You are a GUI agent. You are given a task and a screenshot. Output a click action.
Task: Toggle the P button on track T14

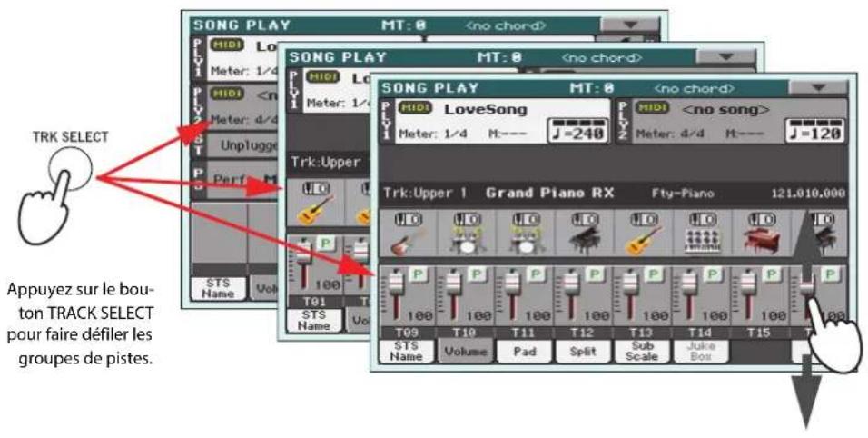click(x=712, y=274)
